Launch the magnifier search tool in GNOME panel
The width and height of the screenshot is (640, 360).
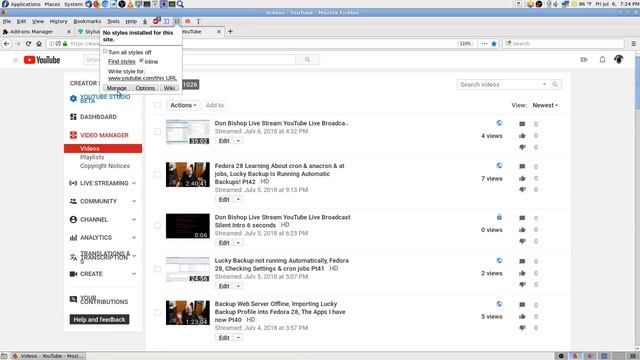(180, 4)
